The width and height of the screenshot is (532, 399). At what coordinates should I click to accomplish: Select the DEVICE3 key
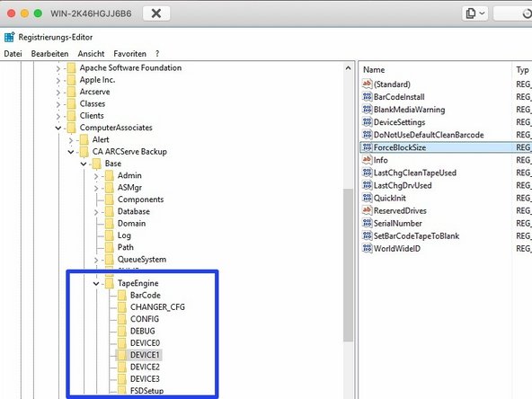pyautogui.click(x=145, y=379)
